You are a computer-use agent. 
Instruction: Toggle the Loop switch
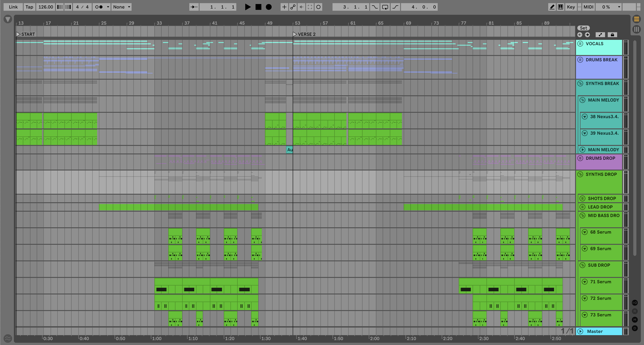pos(385,7)
